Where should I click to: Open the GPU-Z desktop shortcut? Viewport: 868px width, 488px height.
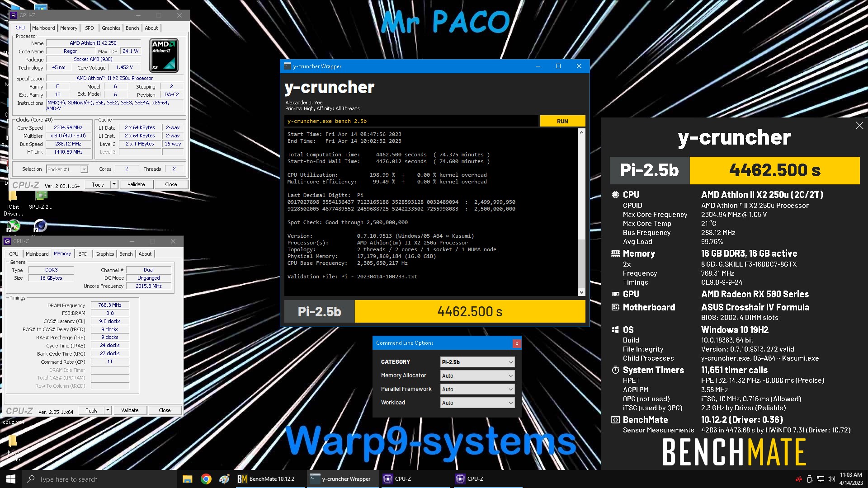41,200
